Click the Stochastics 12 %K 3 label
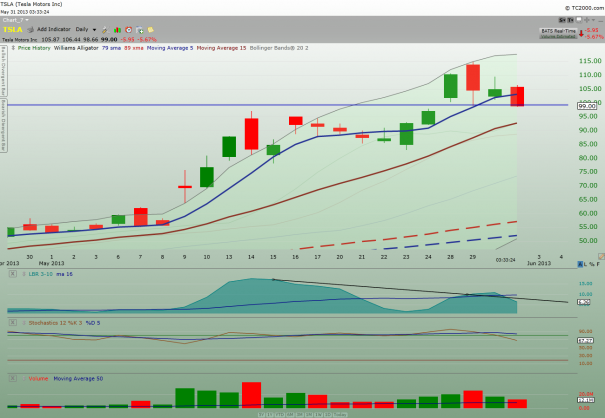Viewport: 605px width, 418px height. (x=55, y=323)
